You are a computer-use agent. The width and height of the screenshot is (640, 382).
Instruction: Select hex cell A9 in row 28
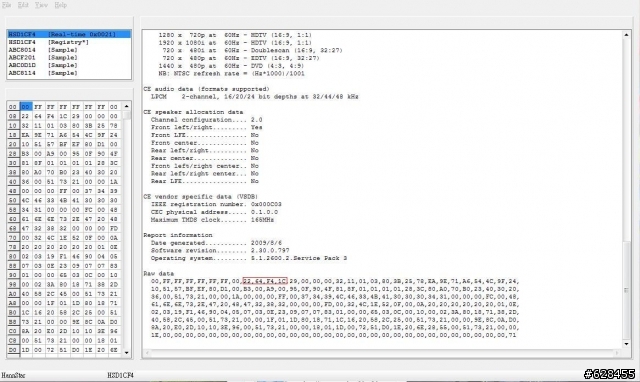[51, 154]
